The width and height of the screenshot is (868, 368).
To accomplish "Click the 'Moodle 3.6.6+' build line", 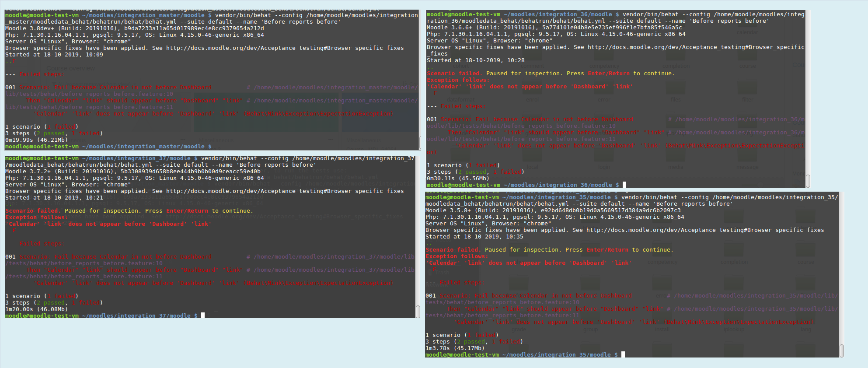I will 554,28.
